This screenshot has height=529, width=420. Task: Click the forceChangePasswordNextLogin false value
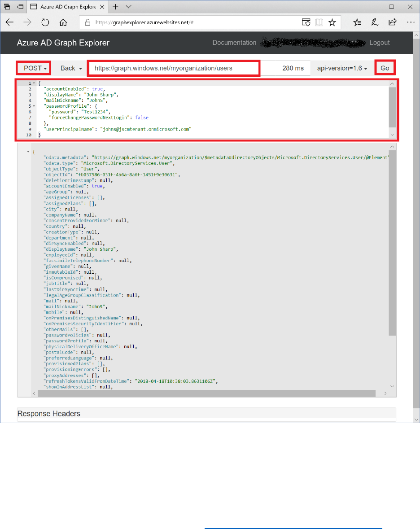click(142, 118)
